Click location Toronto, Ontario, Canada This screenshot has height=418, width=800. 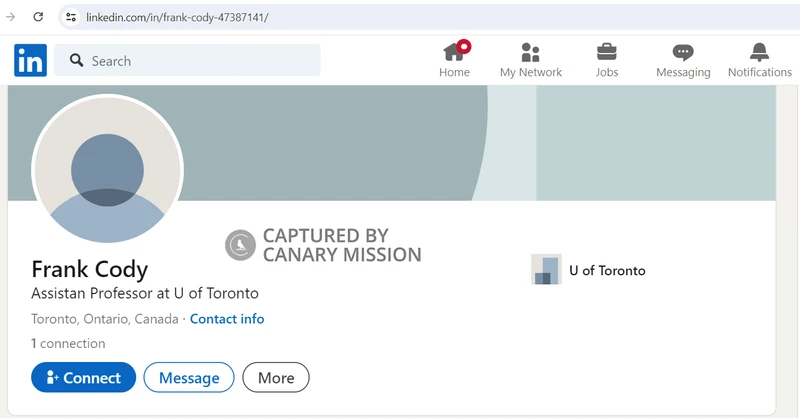click(105, 319)
